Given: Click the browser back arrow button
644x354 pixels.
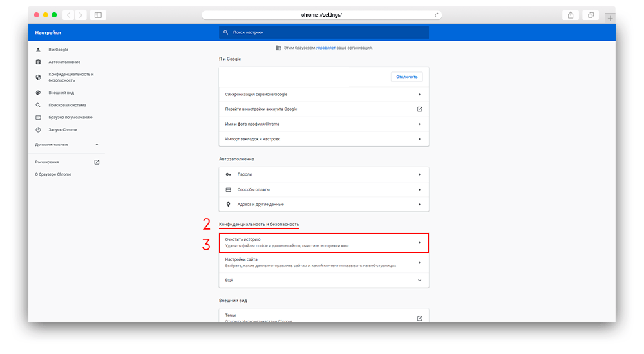Looking at the screenshot, I should point(68,15).
